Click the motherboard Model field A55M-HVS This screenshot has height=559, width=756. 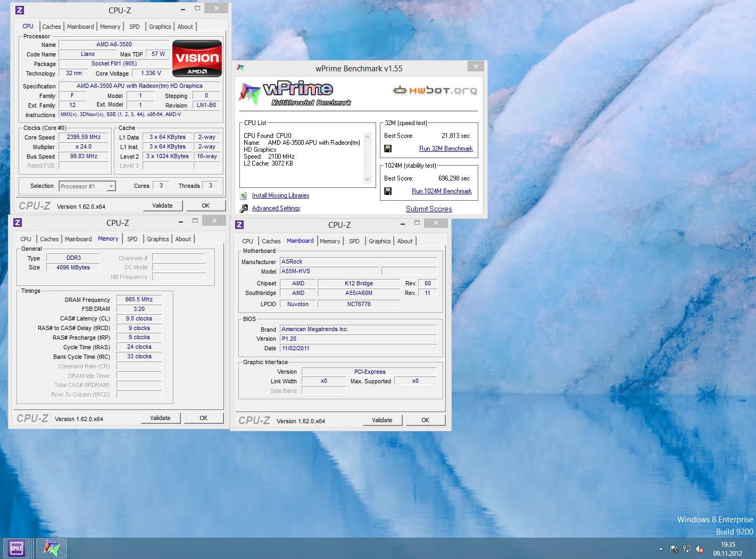pos(330,271)
